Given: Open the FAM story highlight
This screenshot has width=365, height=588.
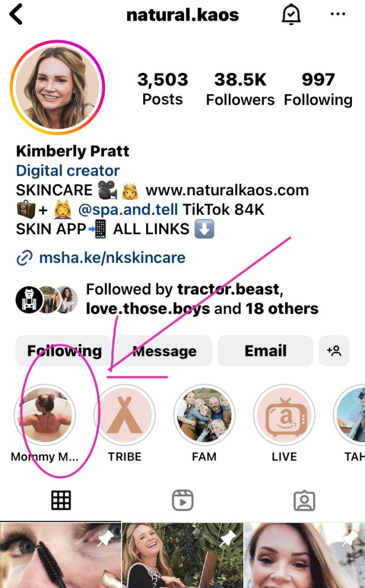Looking at the screenshot, I should [x=204, y=415].
